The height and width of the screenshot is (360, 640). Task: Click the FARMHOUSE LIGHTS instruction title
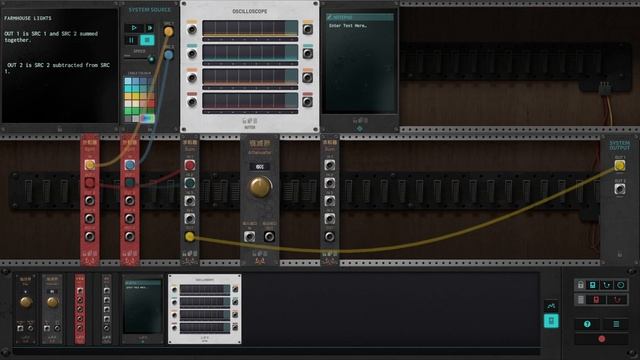(28, 18)
